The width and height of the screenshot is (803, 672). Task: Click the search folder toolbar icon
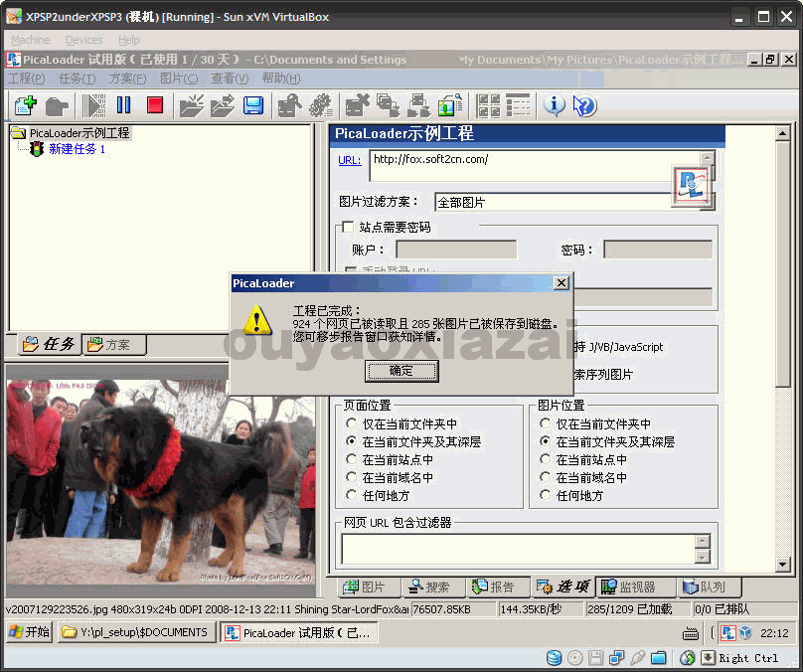coord(290,105)
